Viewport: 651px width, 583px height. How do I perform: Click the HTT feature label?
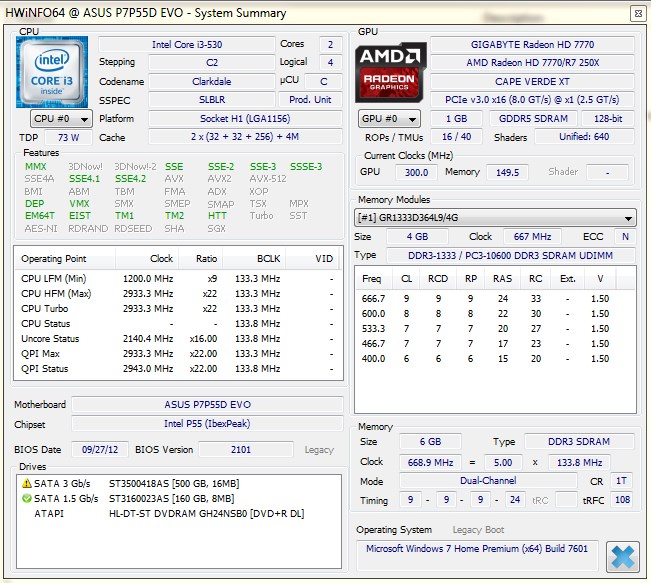(x=217, y=216)
